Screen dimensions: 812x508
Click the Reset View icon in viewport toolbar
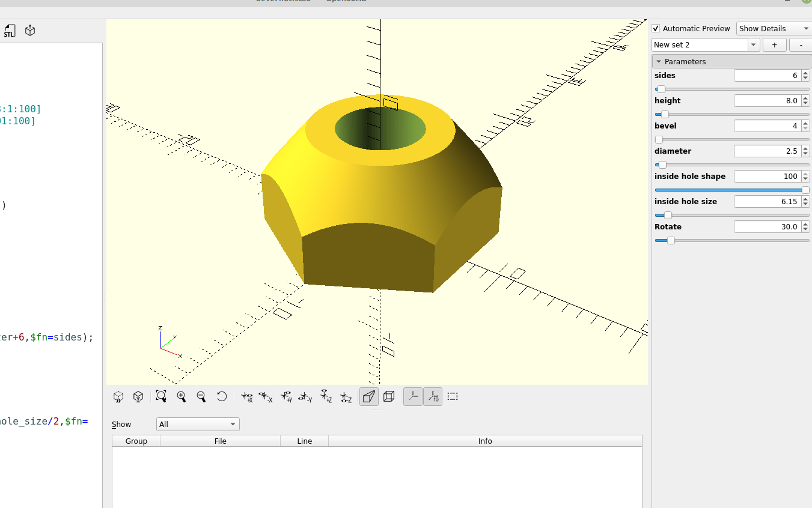click(221, 396)
